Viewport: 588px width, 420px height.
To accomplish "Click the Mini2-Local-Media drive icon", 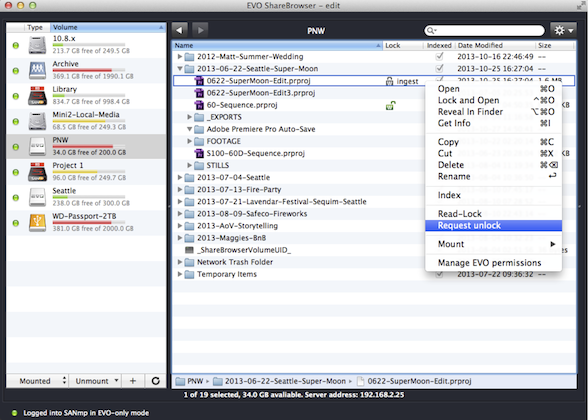I will (x=38, y=121).
